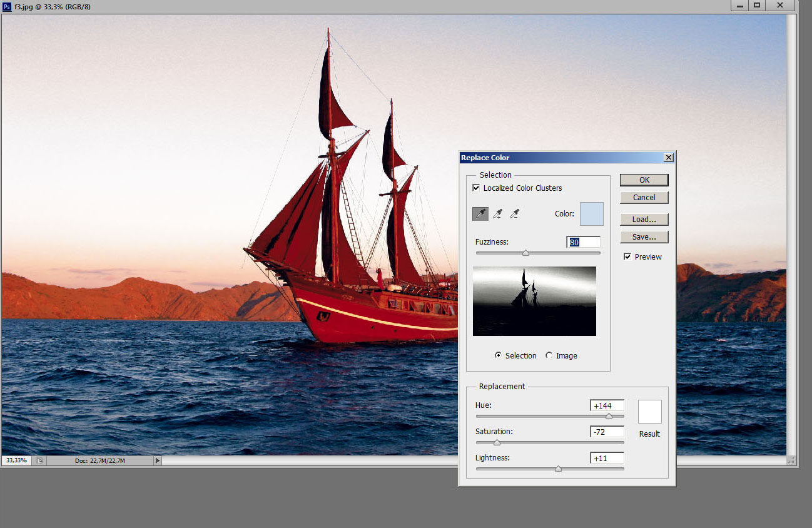Image resolution: width=812 pixels, height=528 pixels.
Task: Click the Fuzziness slider handle
Action: pyautogui.click(x=525, y=253)
